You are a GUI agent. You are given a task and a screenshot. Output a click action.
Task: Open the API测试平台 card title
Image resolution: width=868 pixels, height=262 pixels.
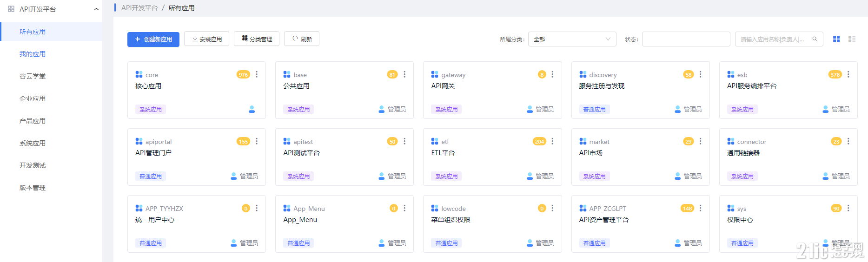(x=301, y=153)
